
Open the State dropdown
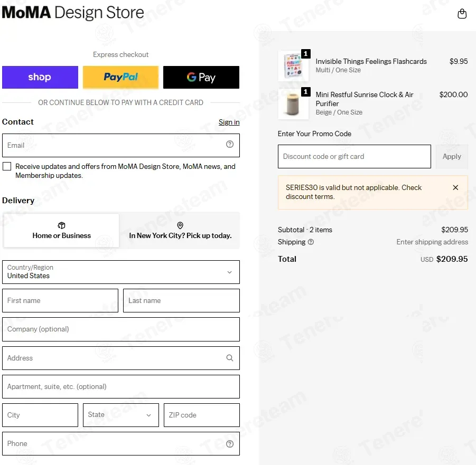[121, 415]
